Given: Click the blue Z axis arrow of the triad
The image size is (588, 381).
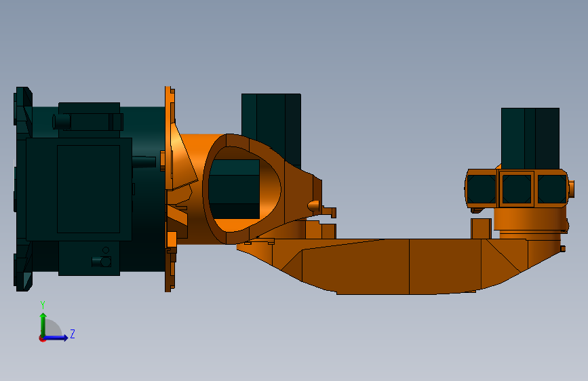Looking at the screenshot, I should point(56,338).
